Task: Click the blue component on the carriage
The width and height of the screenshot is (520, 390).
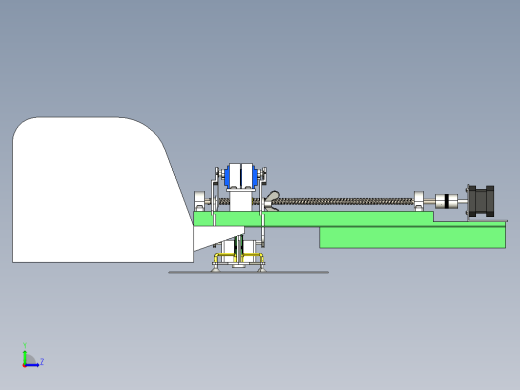Action: click(227, 178)
